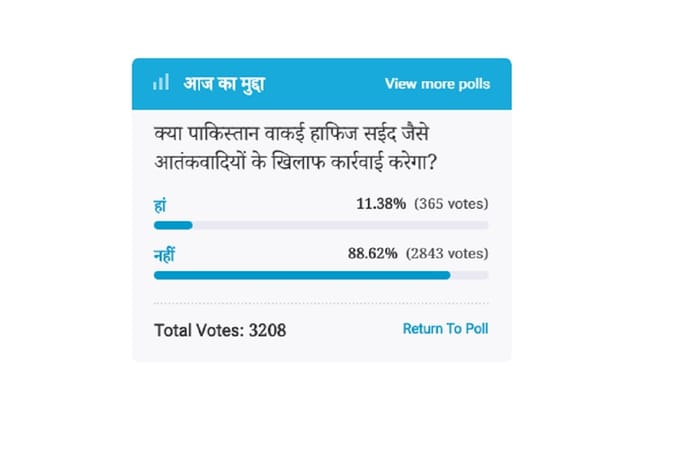674x449 pixels.
Task: Click the नहीं progress bar
Action: click(x=321, y=275)
